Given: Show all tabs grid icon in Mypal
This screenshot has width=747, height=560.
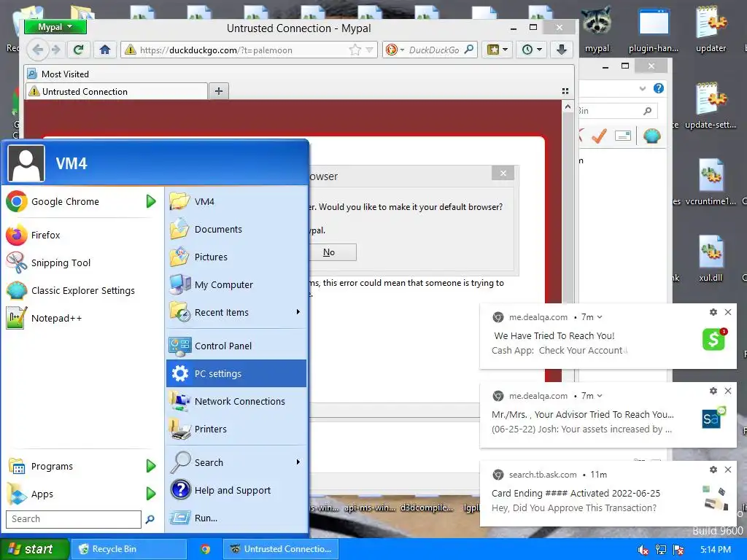Looking at the screenshot, I should 565,91.
